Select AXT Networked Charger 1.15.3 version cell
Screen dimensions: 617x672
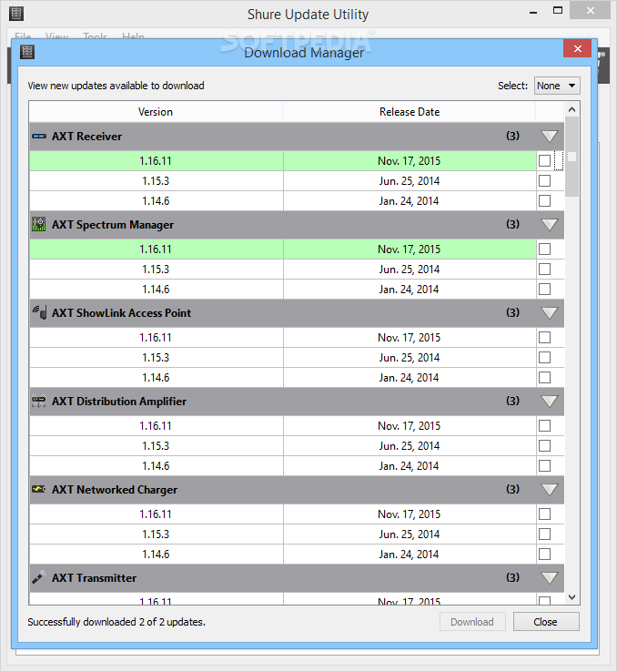pyautogui.click(x=156, y=534)
